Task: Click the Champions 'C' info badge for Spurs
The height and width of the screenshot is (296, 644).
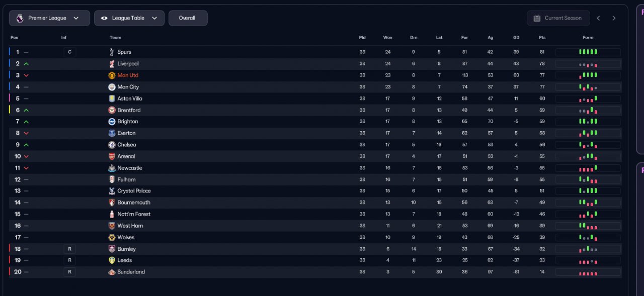Action: 70,52
